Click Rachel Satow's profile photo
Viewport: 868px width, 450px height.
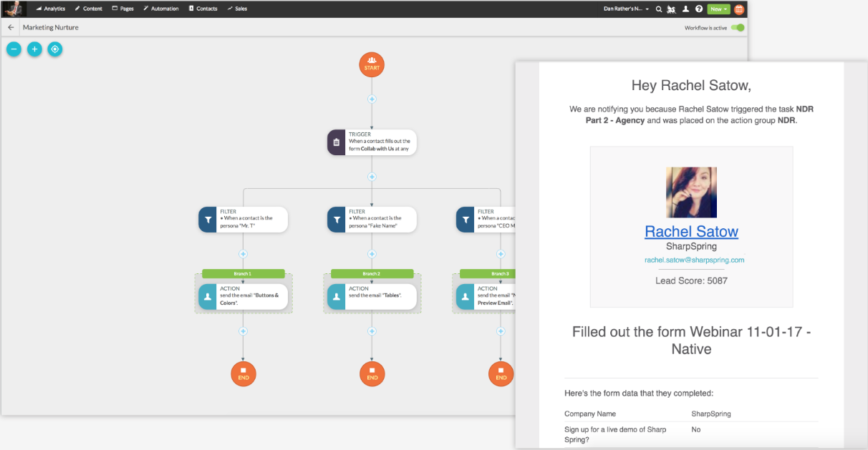pos(691,192)
